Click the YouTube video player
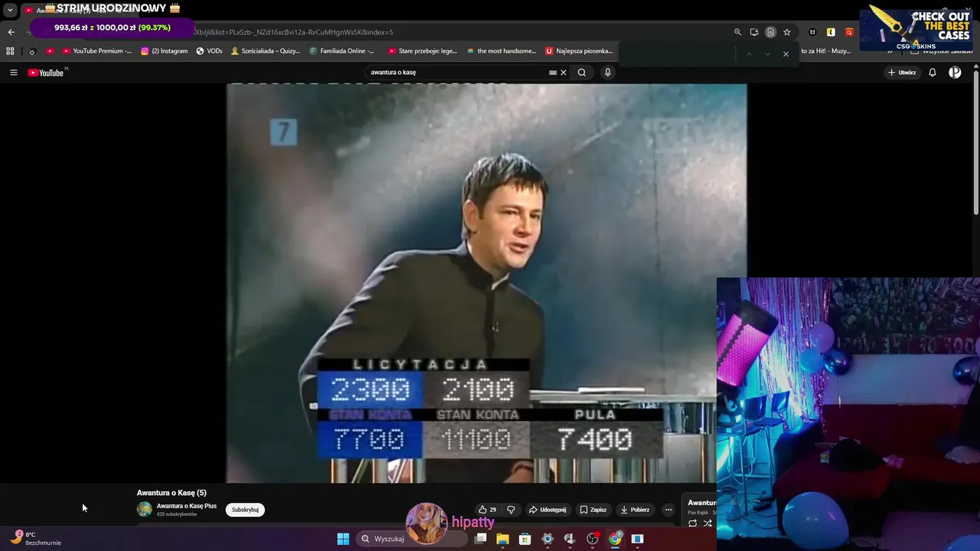980x551 pixels. tap(486, 283)
